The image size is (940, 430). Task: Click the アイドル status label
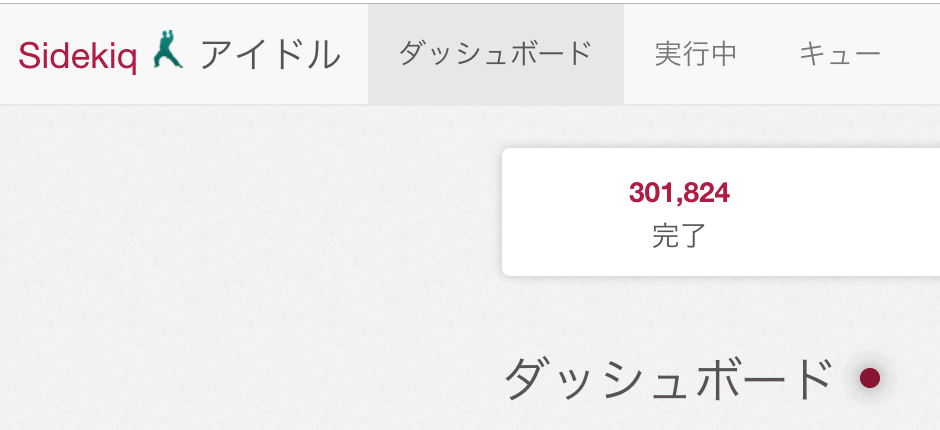(x=270, y=55)
